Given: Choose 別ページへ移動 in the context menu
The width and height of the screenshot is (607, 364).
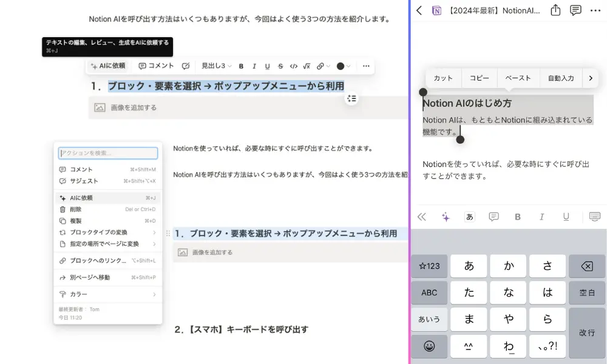Looking at the screenshot, I should 107,277.
